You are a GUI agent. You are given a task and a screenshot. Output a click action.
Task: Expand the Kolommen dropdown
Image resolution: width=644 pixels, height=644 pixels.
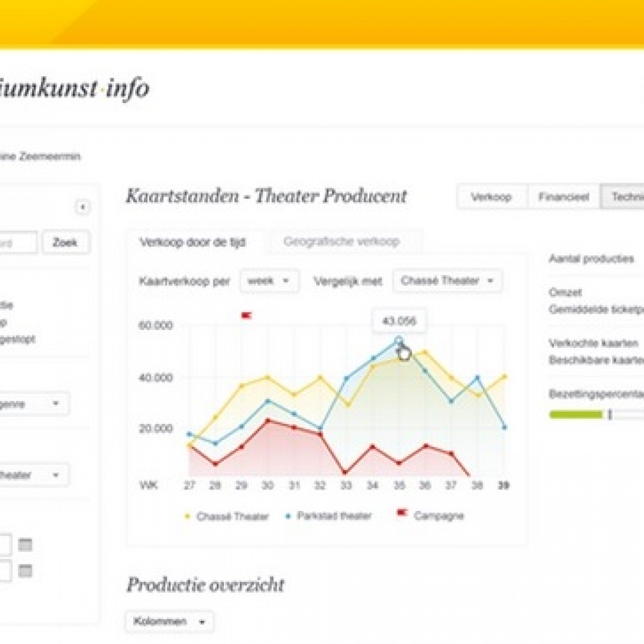pos(170,621)
